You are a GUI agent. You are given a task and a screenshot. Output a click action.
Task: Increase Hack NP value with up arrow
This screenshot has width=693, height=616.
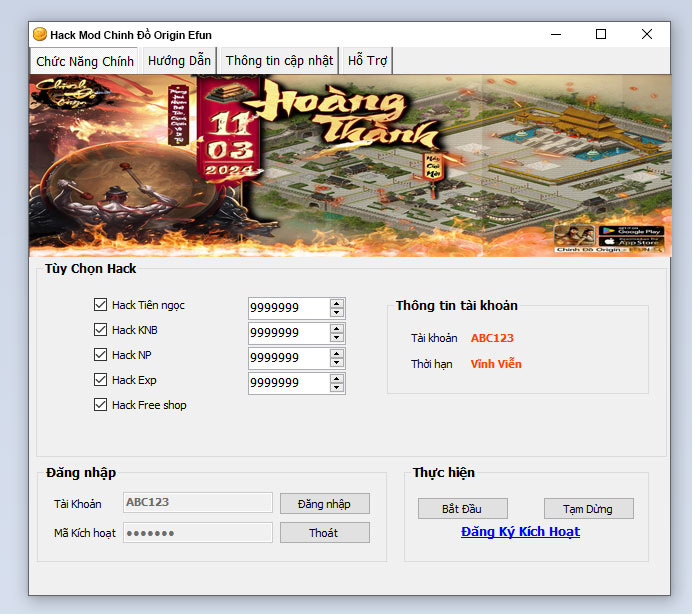click(x=337, y=354)
